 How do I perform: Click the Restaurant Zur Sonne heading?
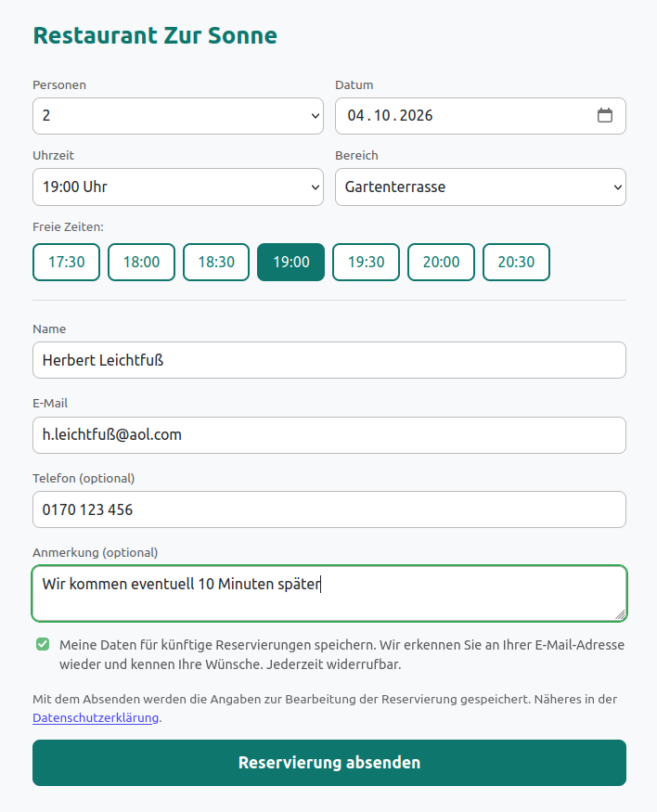click(155, 36)
